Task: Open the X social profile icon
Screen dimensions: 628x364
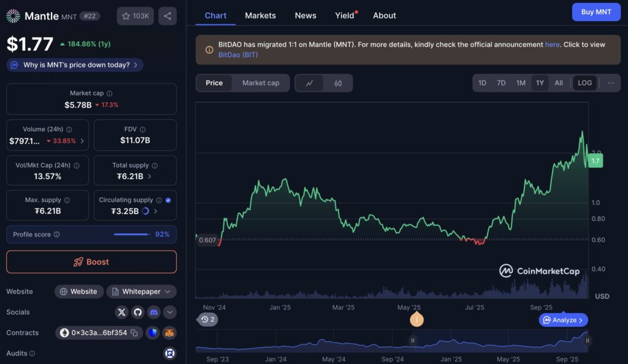Action: [122, 312]
